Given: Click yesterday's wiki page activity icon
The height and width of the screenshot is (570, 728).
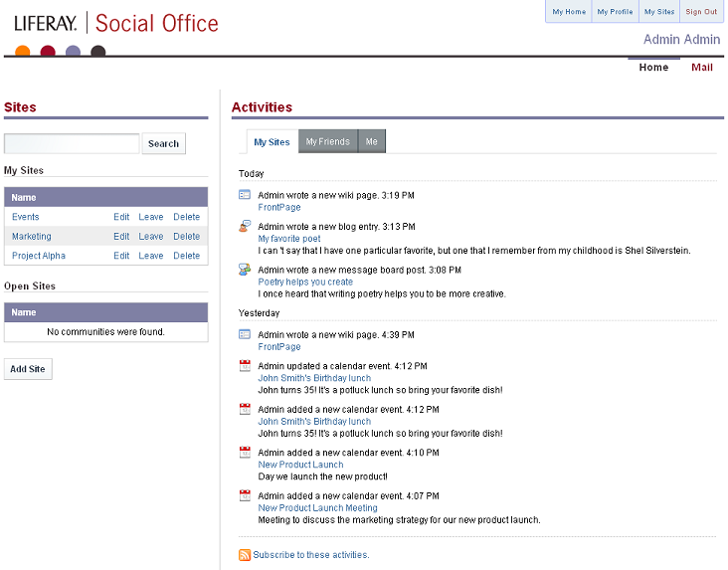Looking at the screenshot, I should pos(245,335).
